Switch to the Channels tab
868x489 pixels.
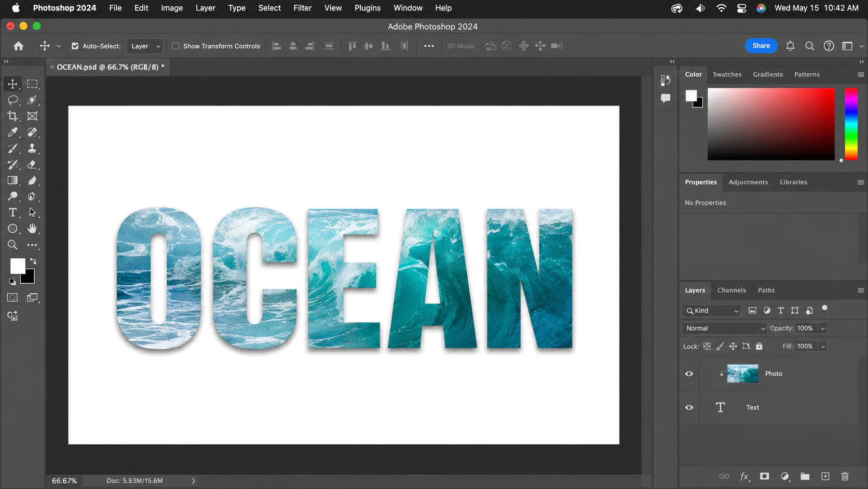point(731,290)
